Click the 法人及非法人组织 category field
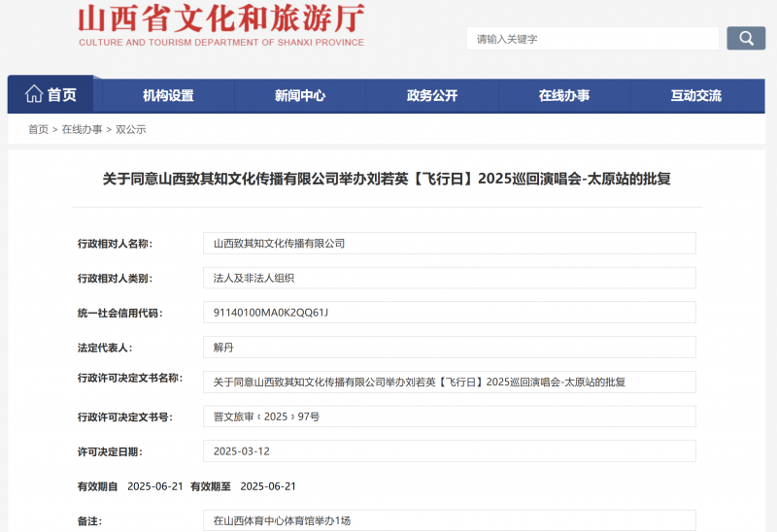This screenshot has height=532, width=777. pyautogui.click(x=449, y=278)
